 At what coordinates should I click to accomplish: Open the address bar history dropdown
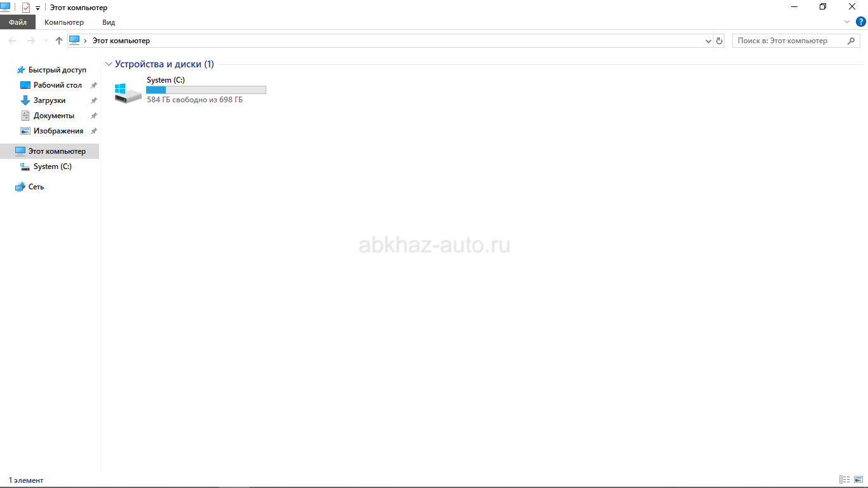(x=709, y=41)
